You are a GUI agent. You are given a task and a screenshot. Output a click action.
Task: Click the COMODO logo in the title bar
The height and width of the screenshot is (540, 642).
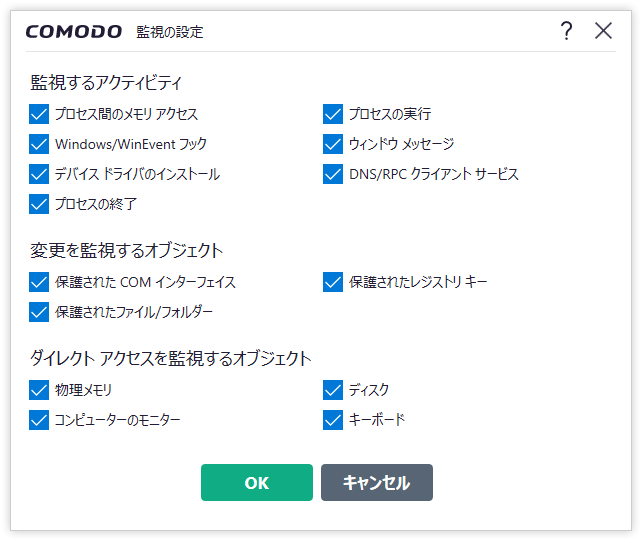click(74, 32)
